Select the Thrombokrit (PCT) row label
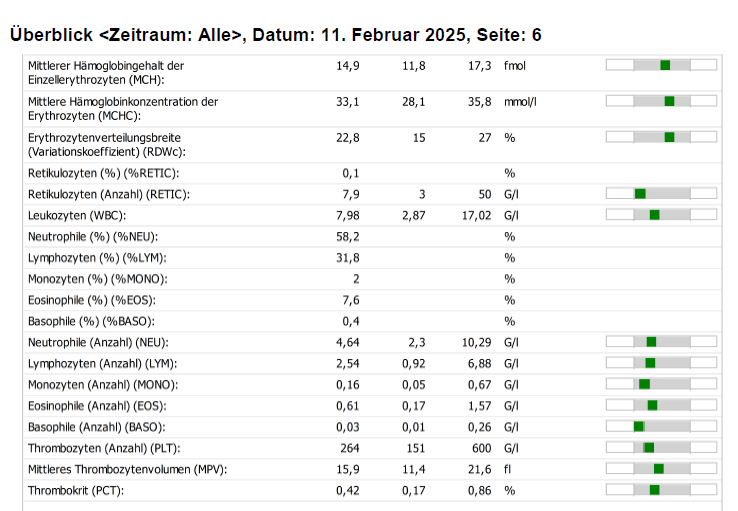This screenshot has width=738, height=511. (x=76, y=491)
